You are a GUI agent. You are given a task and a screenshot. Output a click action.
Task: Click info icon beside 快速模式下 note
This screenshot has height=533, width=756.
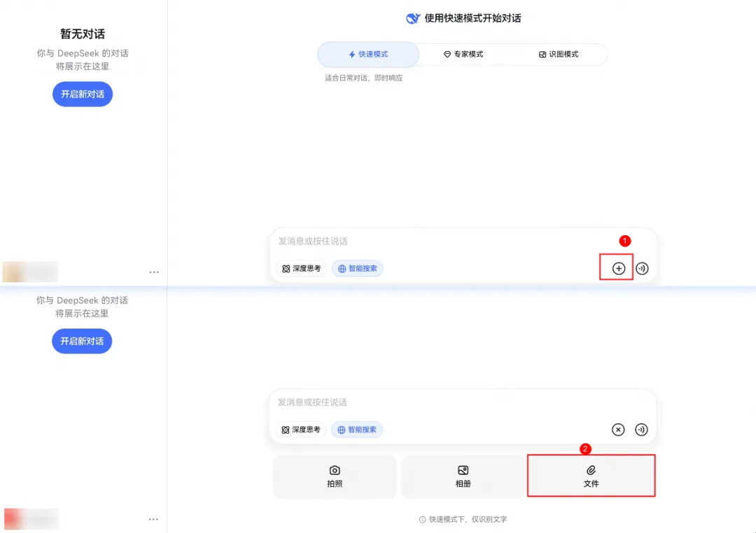tap(422, 520)
